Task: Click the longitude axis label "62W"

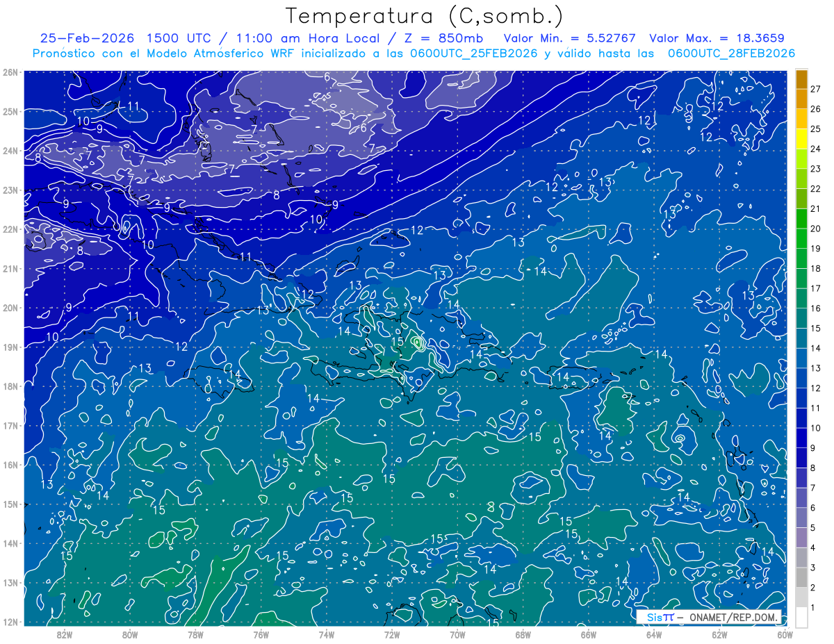Action: 720,634
